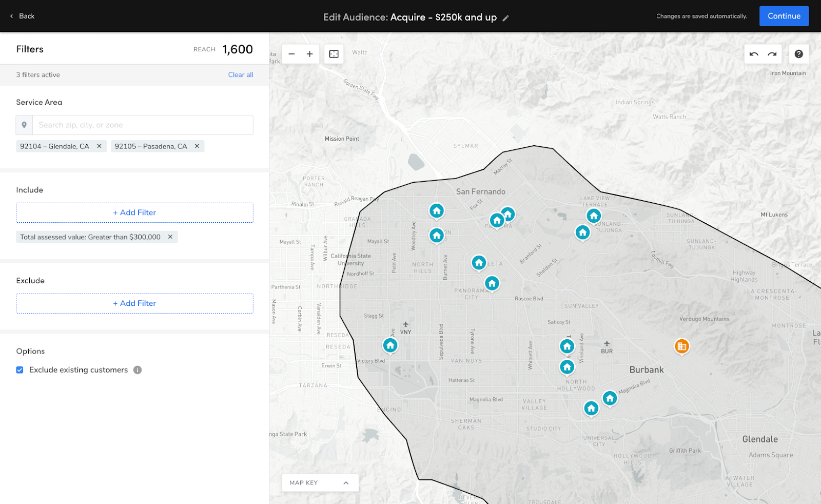
Task: Click the orange building map marker
Action: tap(681, 346)
